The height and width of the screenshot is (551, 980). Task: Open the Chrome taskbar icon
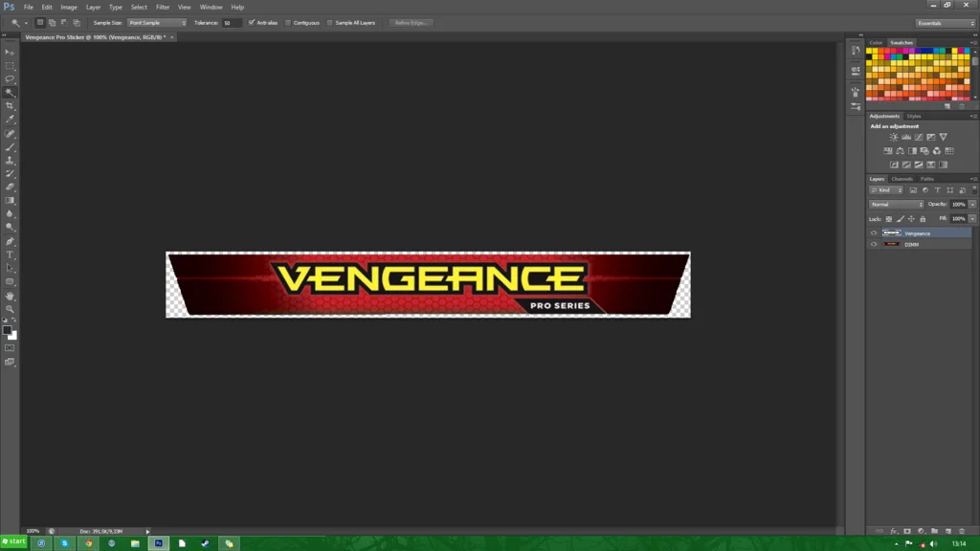pos(88,543)
